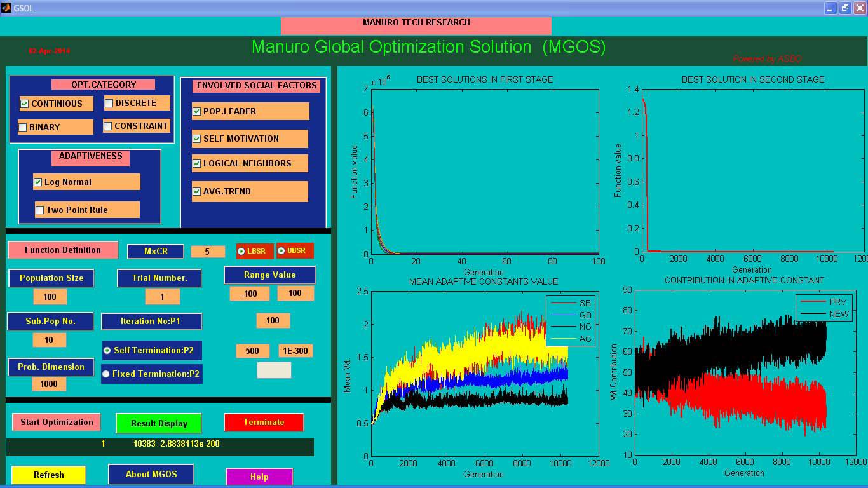Click the result value 2.8838113e-200

190,444
